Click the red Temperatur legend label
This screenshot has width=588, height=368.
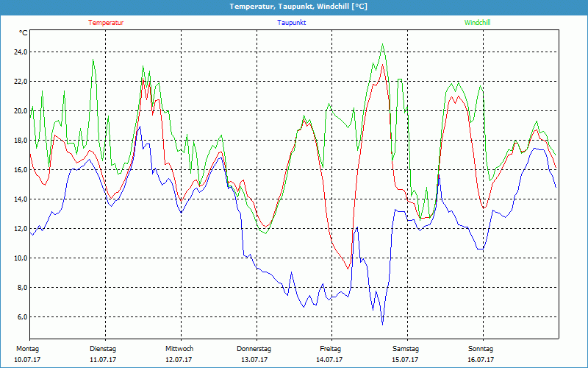coord(106,23)
